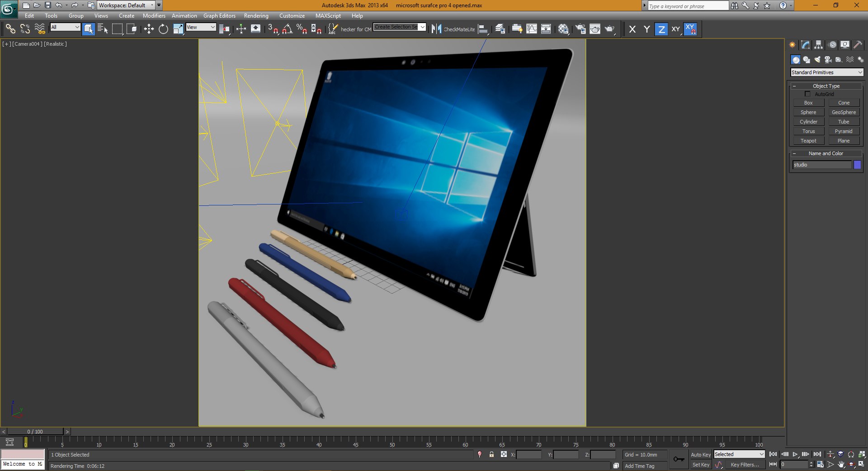Open the Hierarchy panel tab
Screen dimensions: 868x471
tap(818, 44)
